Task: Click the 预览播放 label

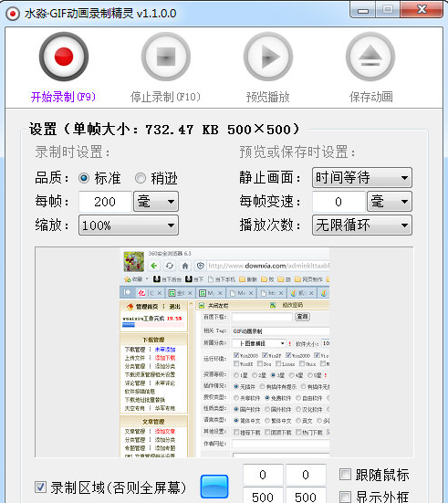Action: pyautogui.click(x=268, y=97)
